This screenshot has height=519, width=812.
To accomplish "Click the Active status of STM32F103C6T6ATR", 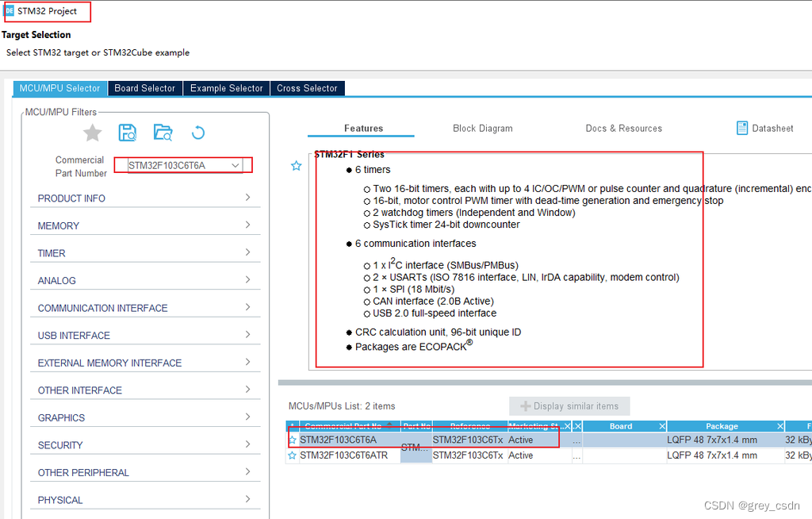I will [520, 456].
